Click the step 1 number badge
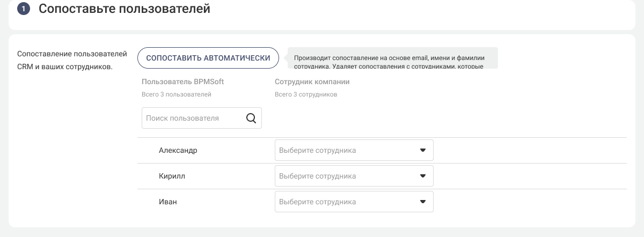Screen dimensions: 644x237 click(24, 9)
